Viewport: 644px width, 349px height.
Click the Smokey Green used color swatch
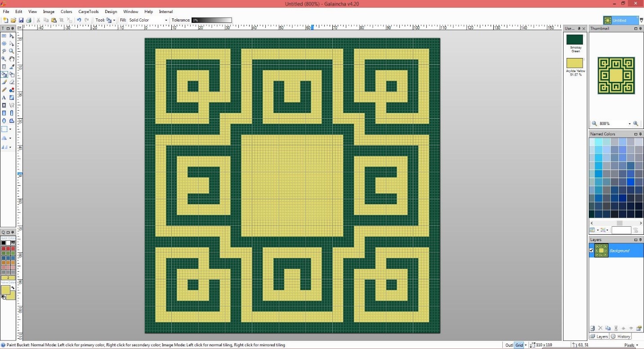coord(574,40)
